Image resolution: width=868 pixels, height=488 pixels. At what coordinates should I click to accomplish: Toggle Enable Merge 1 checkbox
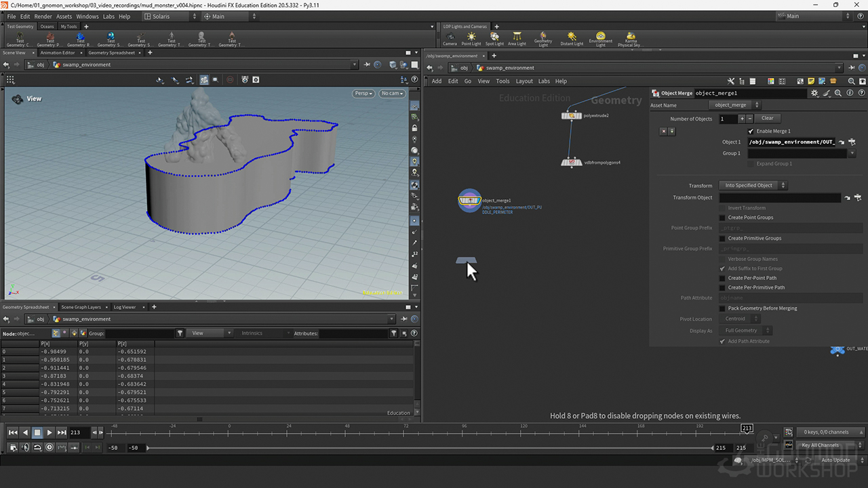click(751, 131)
